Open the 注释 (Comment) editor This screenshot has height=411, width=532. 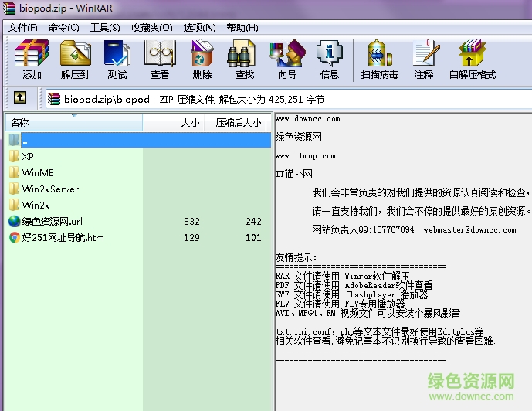tap(425, 53)
